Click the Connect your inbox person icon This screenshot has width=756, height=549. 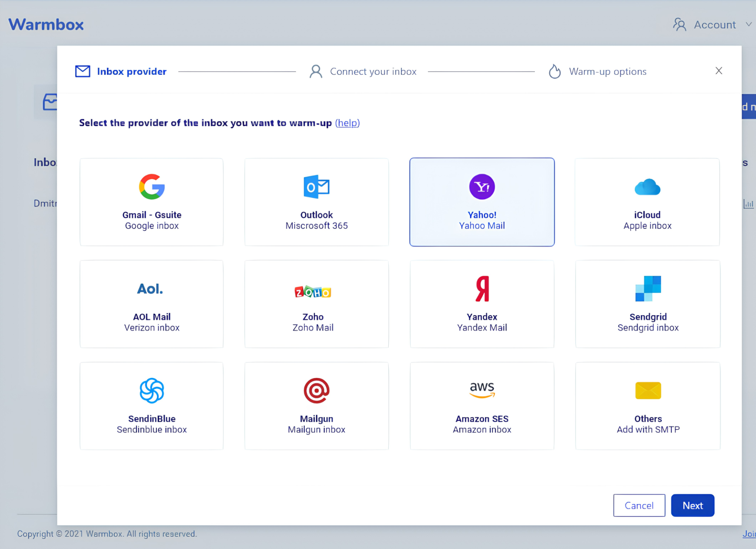pos(316,72)
